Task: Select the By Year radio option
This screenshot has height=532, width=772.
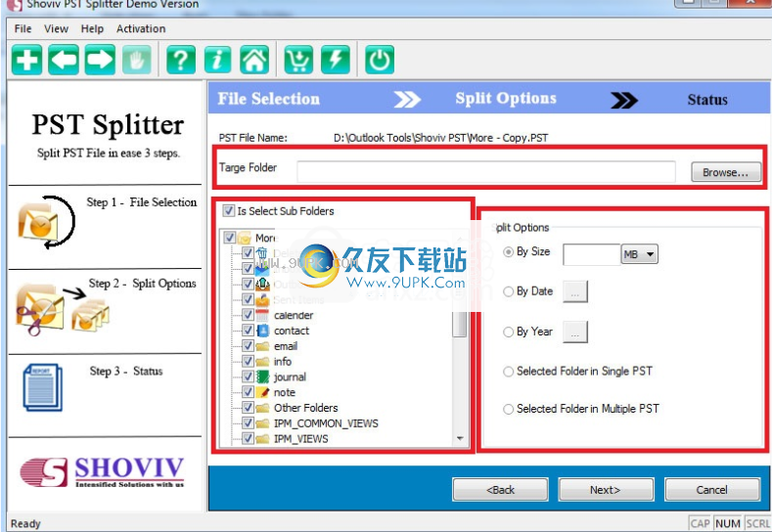Action: (x=508, y=332)
